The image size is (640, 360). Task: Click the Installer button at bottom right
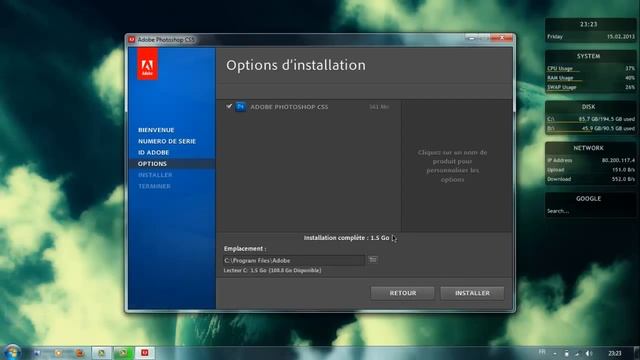(x=472, y=293)
